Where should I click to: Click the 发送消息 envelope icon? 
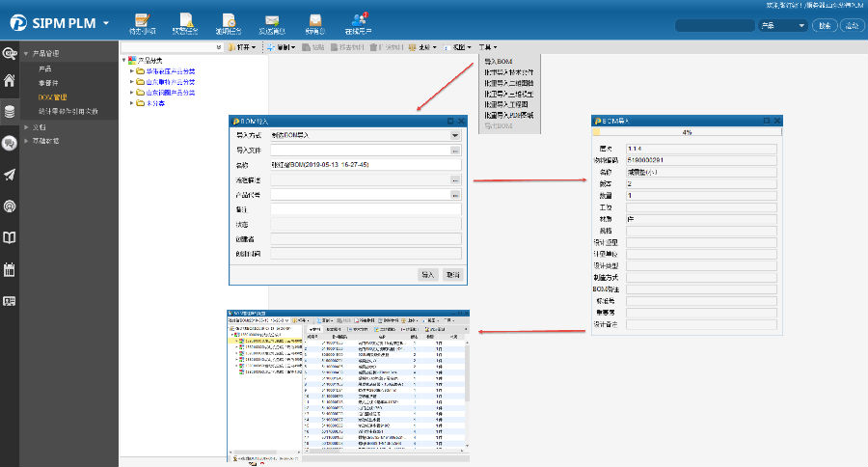tap(272, 21)
